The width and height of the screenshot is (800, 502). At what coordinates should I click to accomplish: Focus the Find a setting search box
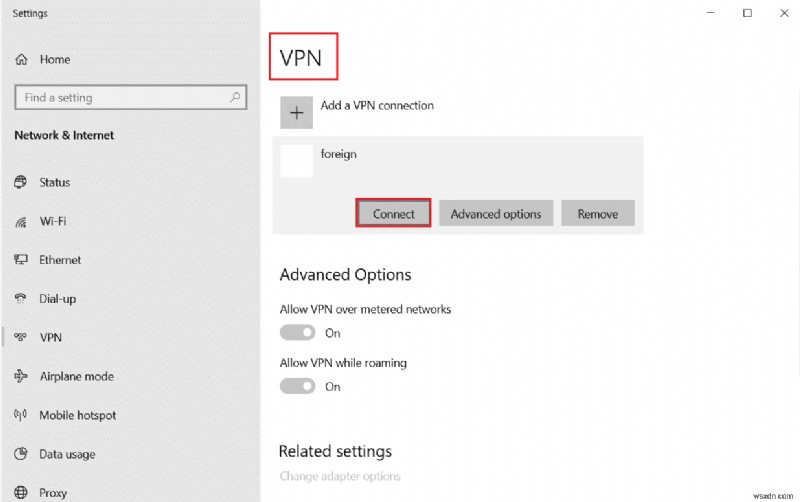(x=120, y=98)
